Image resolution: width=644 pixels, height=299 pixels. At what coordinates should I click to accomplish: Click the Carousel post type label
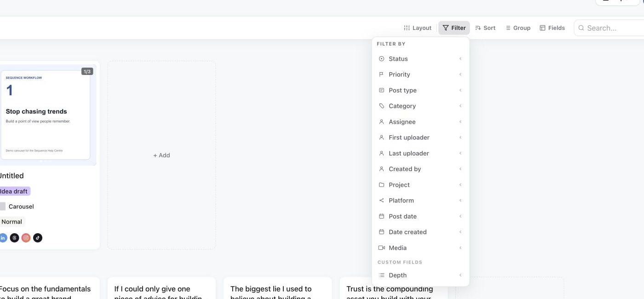(21, 207)
